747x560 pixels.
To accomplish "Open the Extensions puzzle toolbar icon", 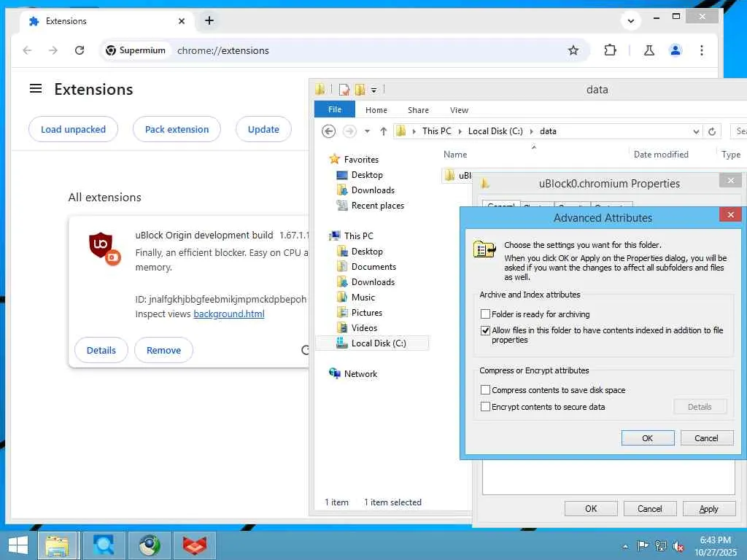I will [x=610, y=50].
